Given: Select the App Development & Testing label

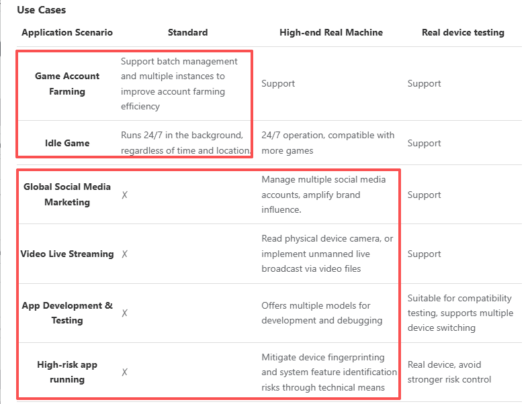Looking at the screenshot, I should 67,313.
